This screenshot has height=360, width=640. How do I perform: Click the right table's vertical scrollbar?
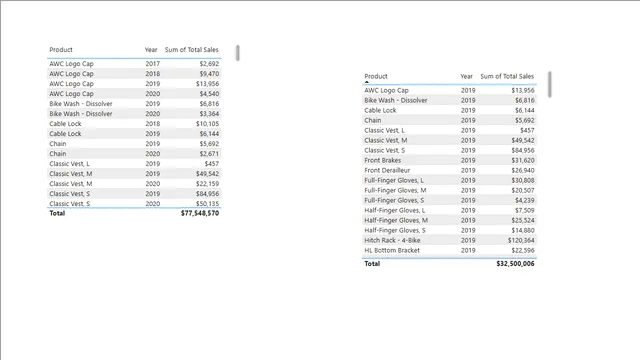click(x=550, y=84)
